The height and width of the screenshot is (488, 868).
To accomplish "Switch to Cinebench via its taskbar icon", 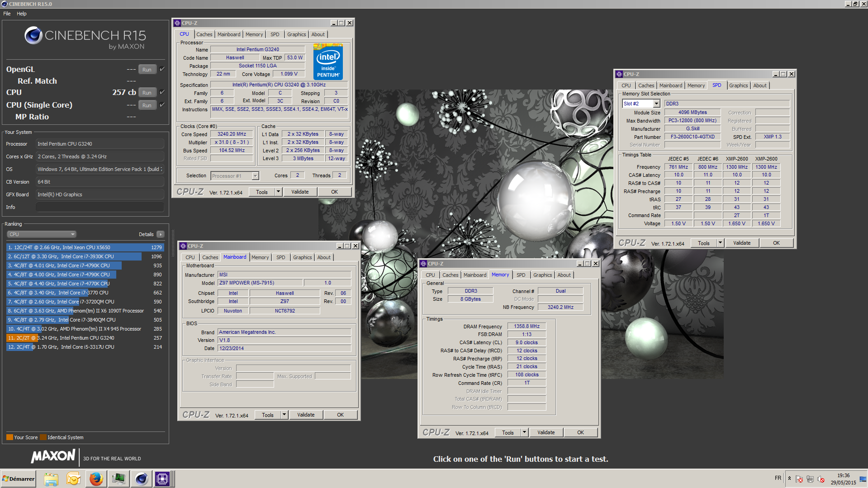I will coord(141,479).
